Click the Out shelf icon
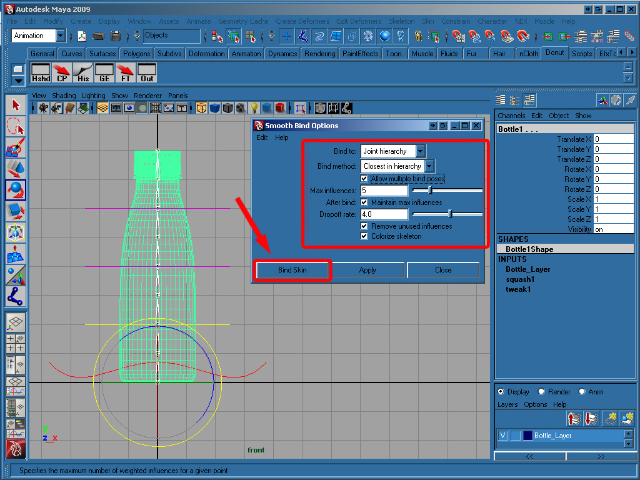The width and height of the screenshot is (640, 480). 147,72
